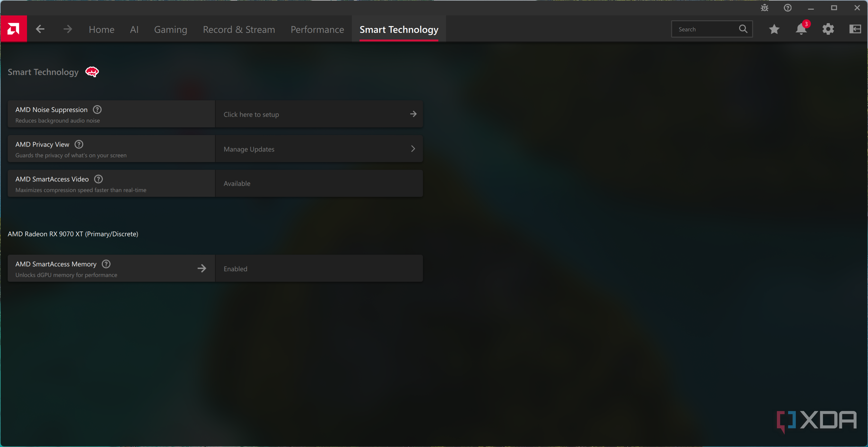The width and height of the screenshot is (868, 447).
Task: Maximize the AMD Software window
Action: (834, 8)
